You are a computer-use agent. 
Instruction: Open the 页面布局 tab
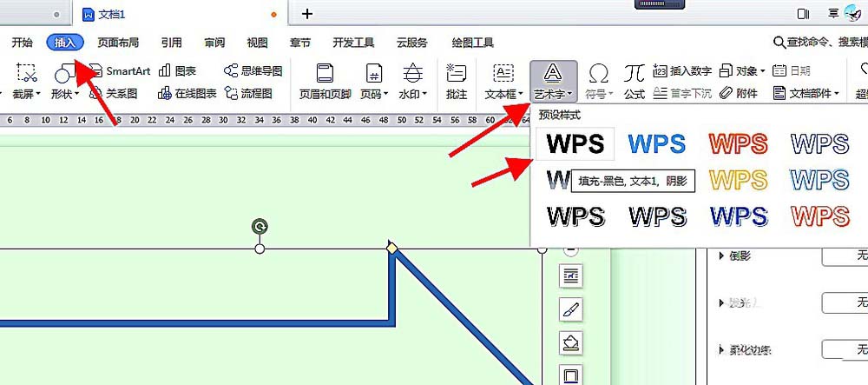coord(118,43)
